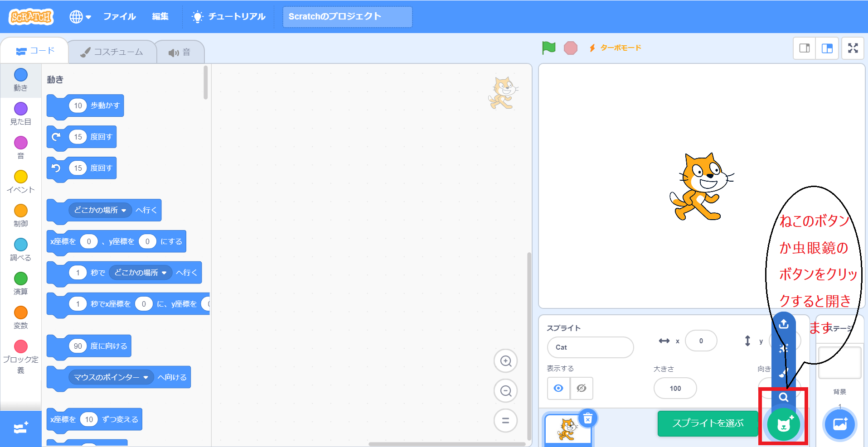Expand どこかの場所 dropdown in 秒で block
868x447 pixels.
(141, 273)
